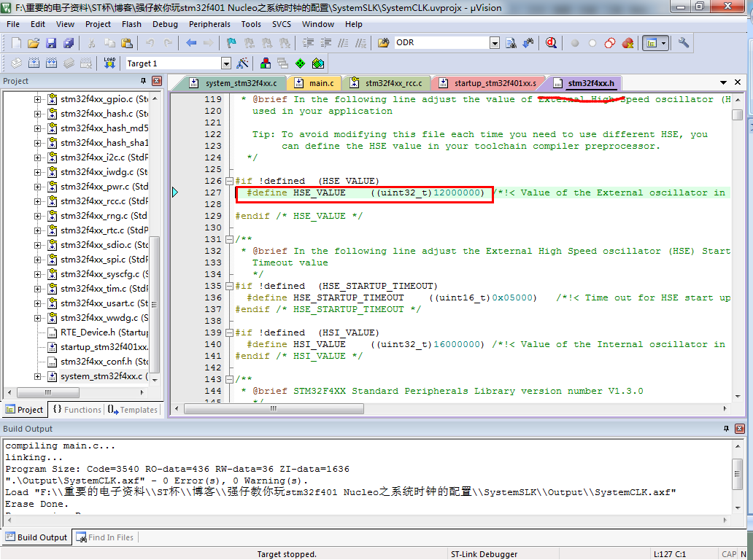Screen dimensions: 753x560
Task: Open the Find In Files output tab
Action: pyautogui.click(x=105, y=537)
